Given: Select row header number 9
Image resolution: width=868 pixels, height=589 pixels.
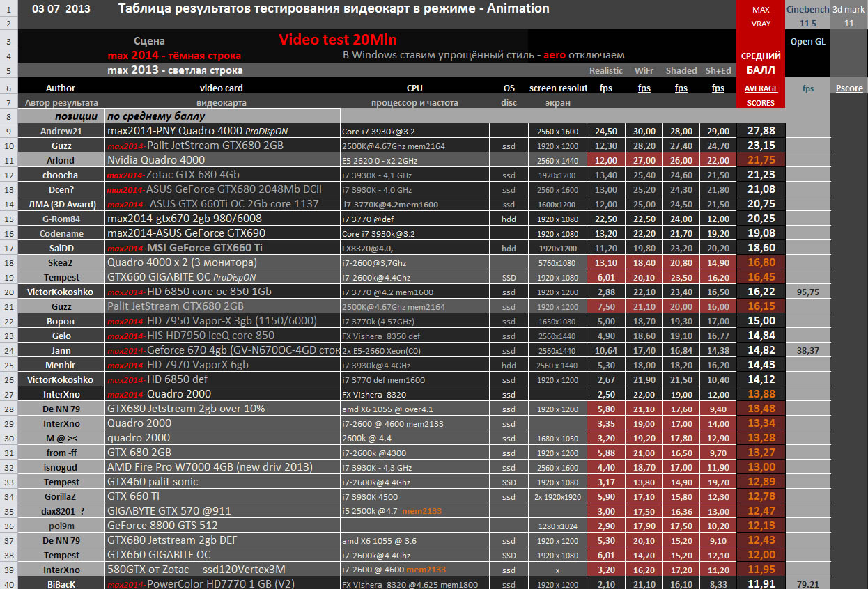Looking at the screenshot, I should tap(8, 131).
